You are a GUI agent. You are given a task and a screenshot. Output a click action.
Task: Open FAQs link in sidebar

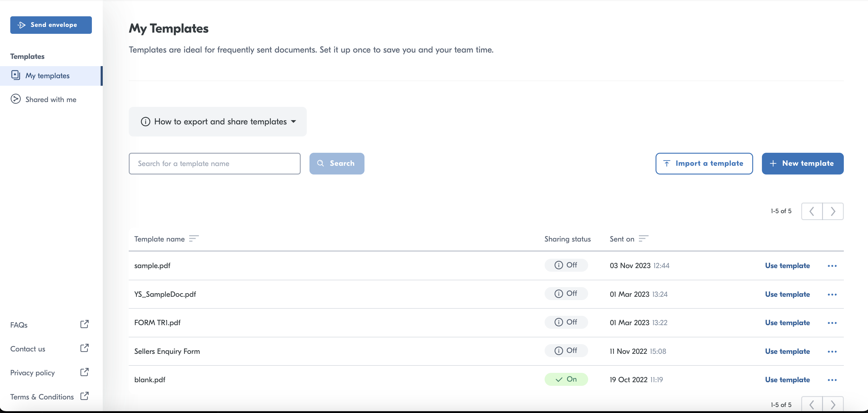point(19,325)
